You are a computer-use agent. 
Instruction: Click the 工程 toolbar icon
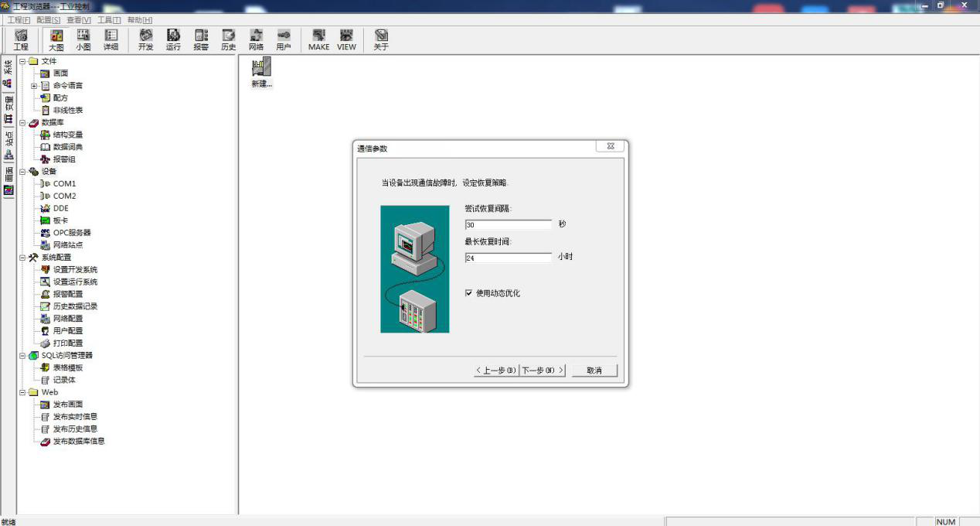[21, 39]
